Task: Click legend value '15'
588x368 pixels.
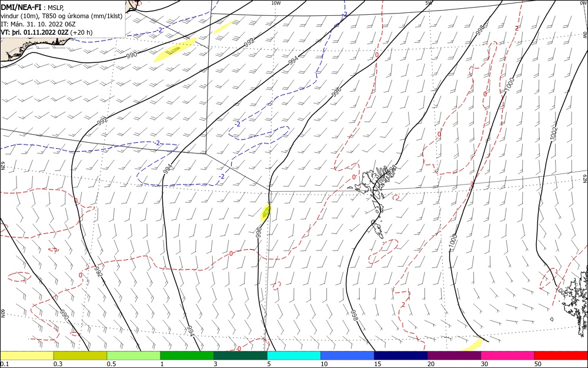Action: tap(377, 364)
